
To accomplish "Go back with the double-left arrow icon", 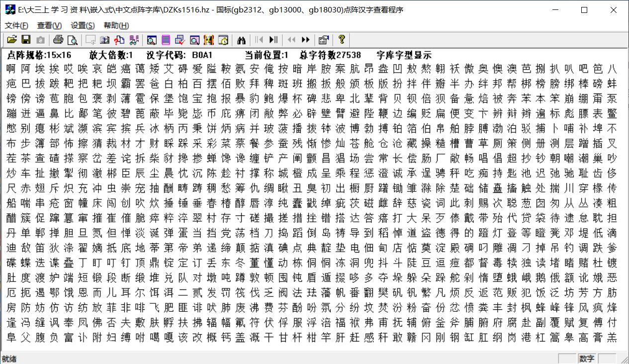I will pos(291,40).
